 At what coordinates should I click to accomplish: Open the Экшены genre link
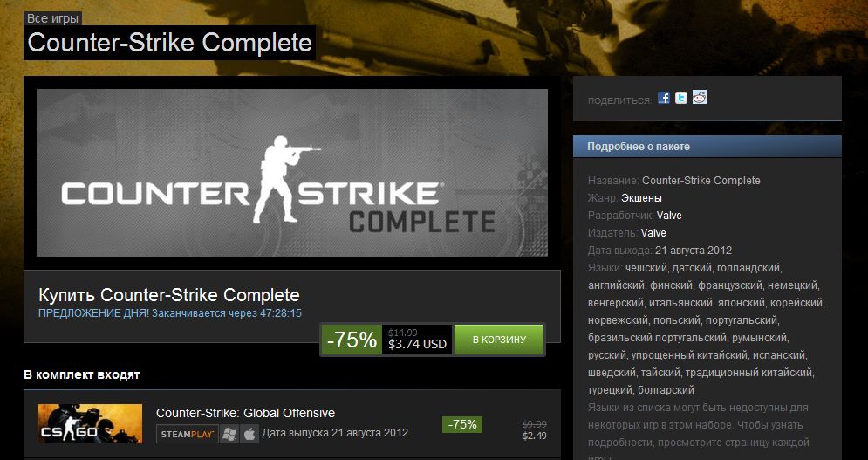[x=641, y=198]
